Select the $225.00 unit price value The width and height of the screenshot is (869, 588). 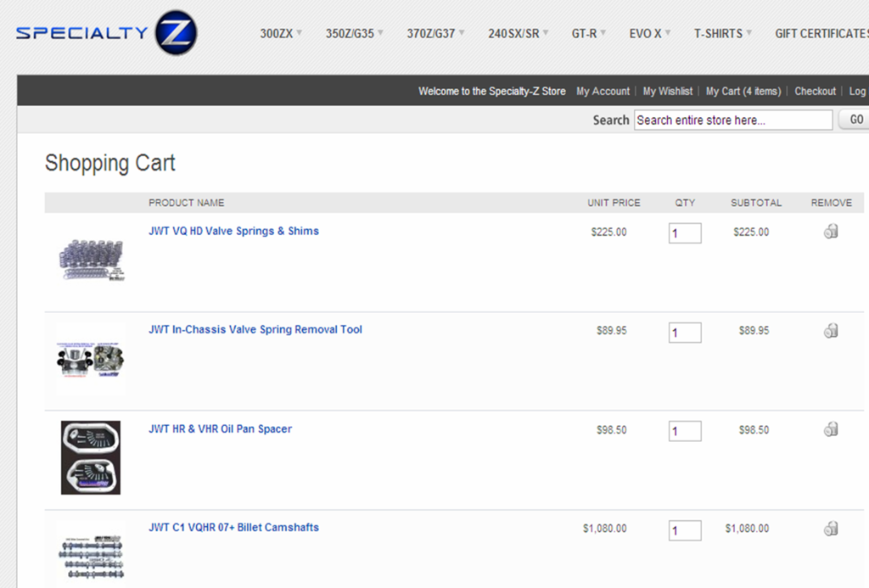coord(608,232)
